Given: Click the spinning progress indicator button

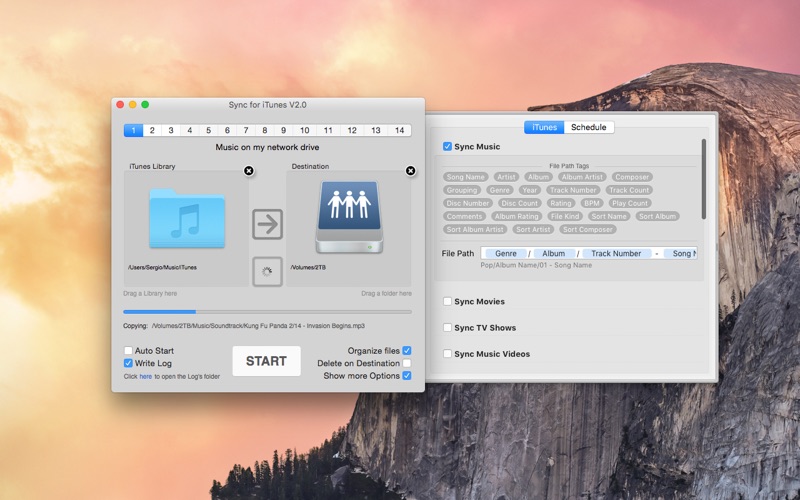Looking at the screenshot, I should point(267,271).
